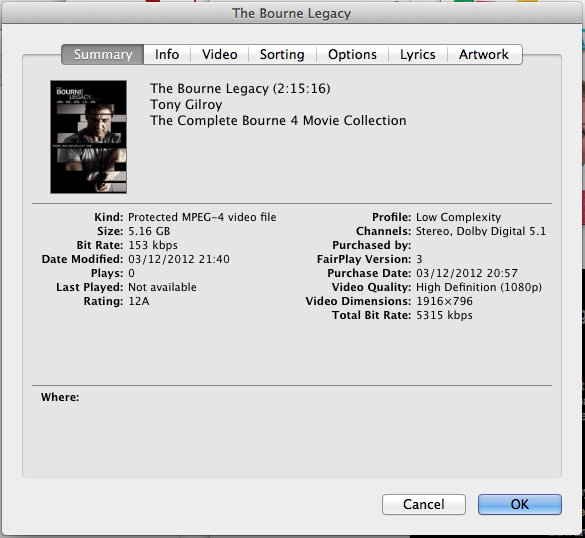Click the title 'The Bourne Legacy (2:15:16)'
Image resolution: width=585 pixels, height=538 pixels.
pos(240,89)
